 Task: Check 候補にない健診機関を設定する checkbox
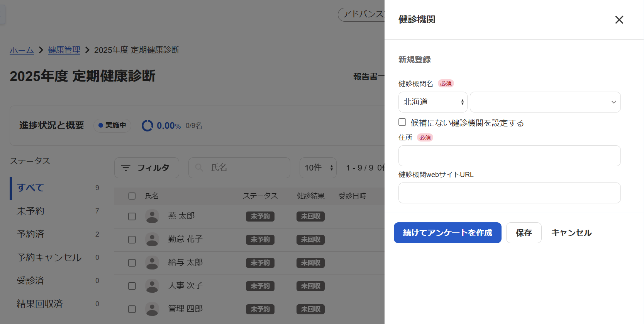click(x=402, y=122)
